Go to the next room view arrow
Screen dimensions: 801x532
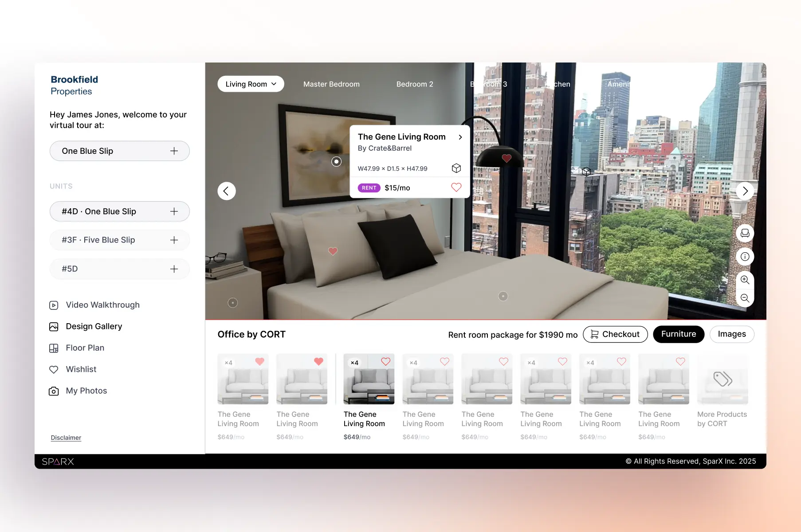(x=745, y=191)
